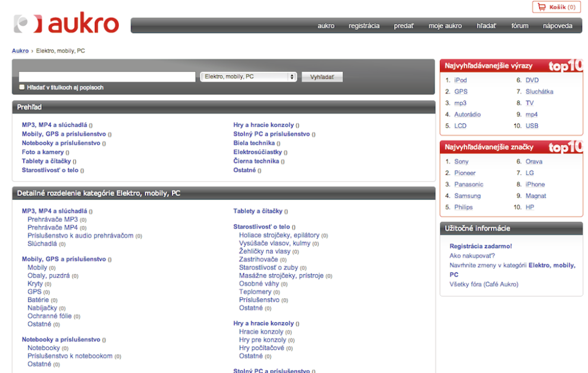Open the hľadať menu item

pyautogui.click(x=486, y=26)
